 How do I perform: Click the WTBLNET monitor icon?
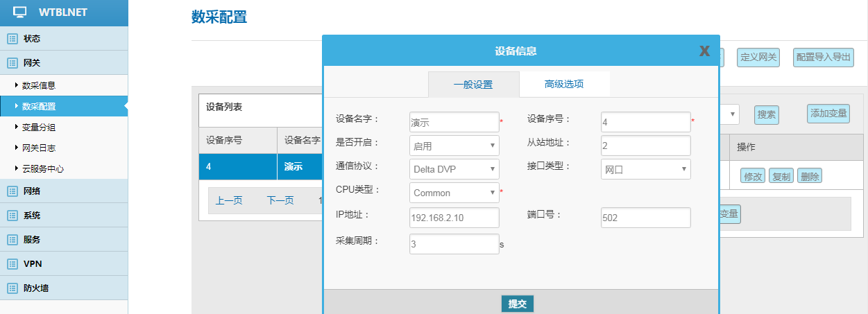20,12
